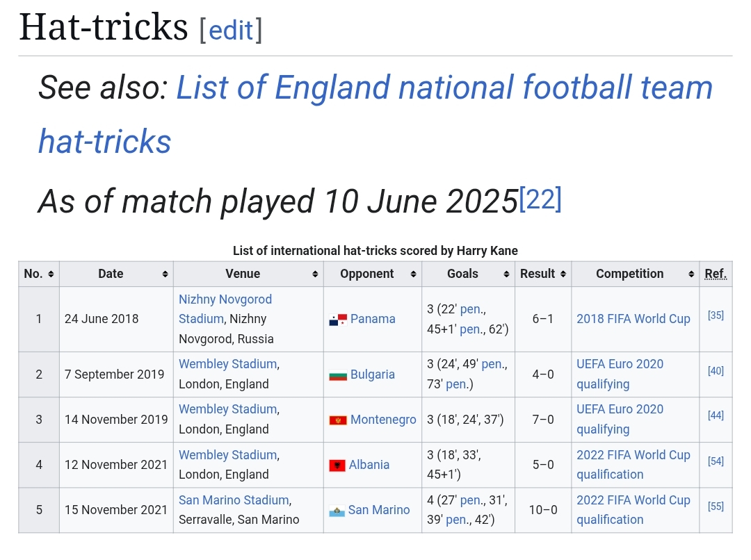Sort table by Venue column arrows
The width and height of the screenshot is (751, 560).
point(315,274)
